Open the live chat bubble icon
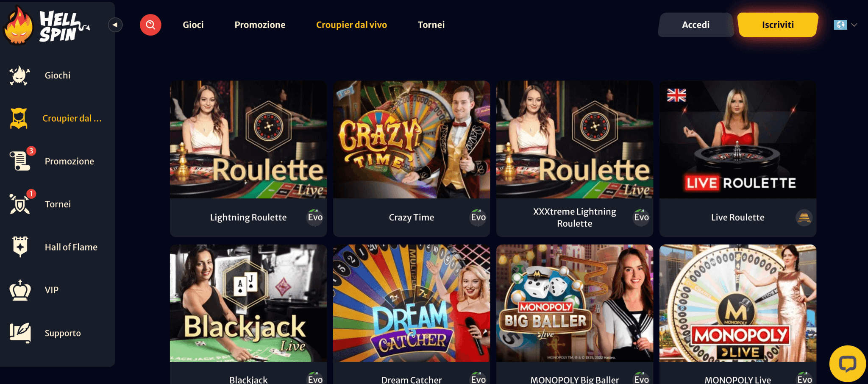 (847, 364)
